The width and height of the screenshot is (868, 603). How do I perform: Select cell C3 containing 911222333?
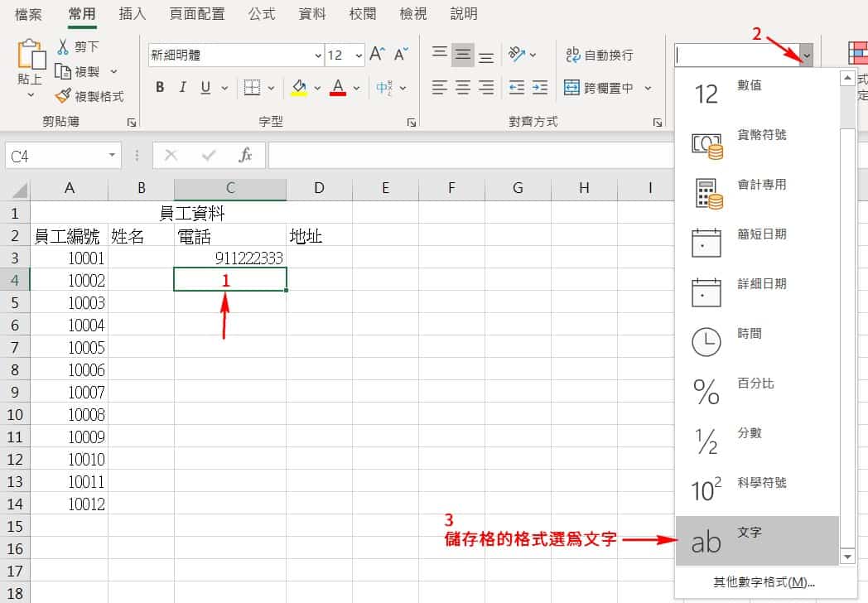230,258
